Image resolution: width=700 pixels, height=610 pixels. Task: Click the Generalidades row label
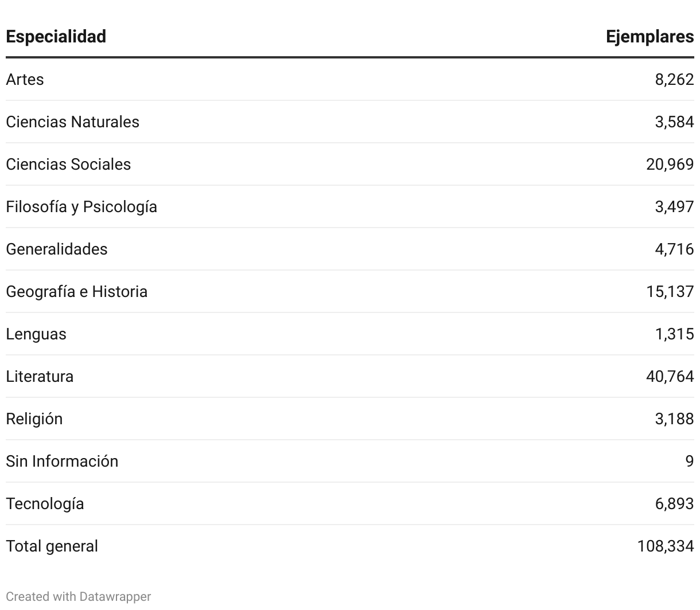coord(57,249)
